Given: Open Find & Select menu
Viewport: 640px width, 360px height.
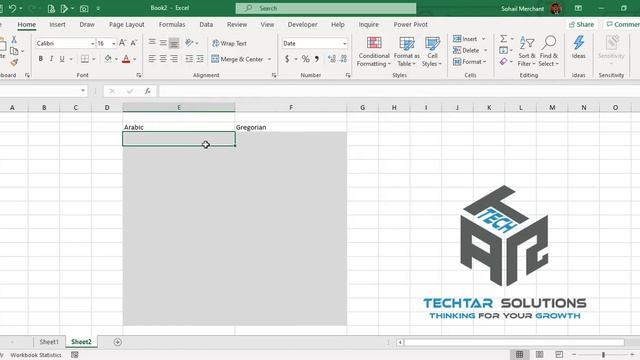Looking at the screenshot, I should [548, 51].
